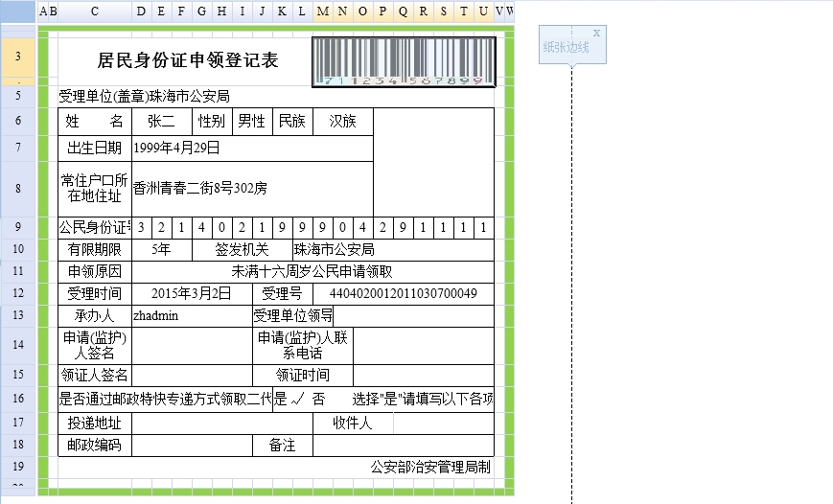Click the title 居民身份证申领登记表
The image size is (833, 504).
[188, 60]
